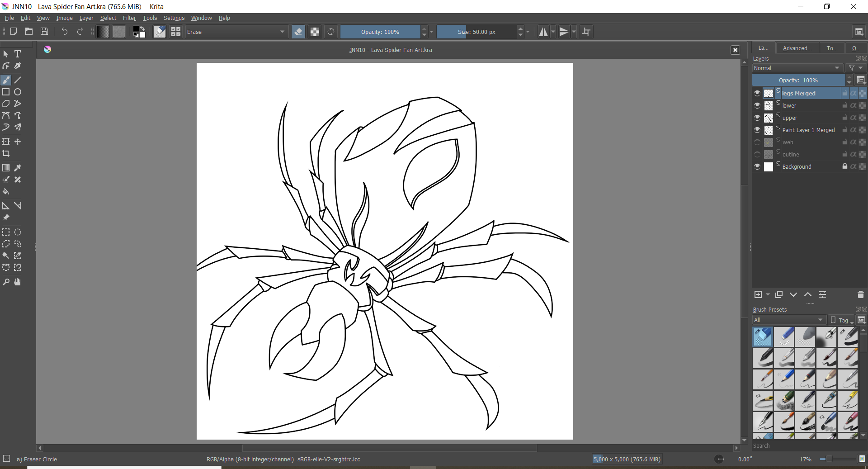
Task: Select the Rectangle shape tool
Action: [6, 92]
